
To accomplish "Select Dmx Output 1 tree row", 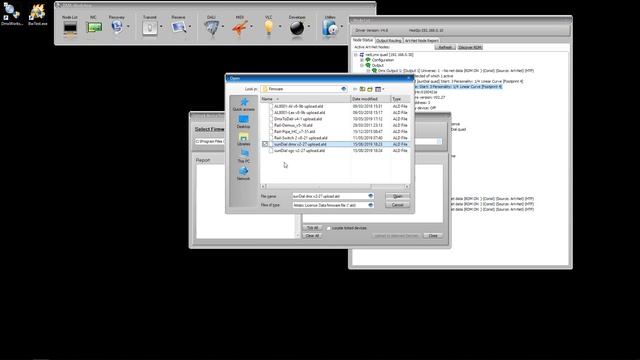I will coord(455,71).
